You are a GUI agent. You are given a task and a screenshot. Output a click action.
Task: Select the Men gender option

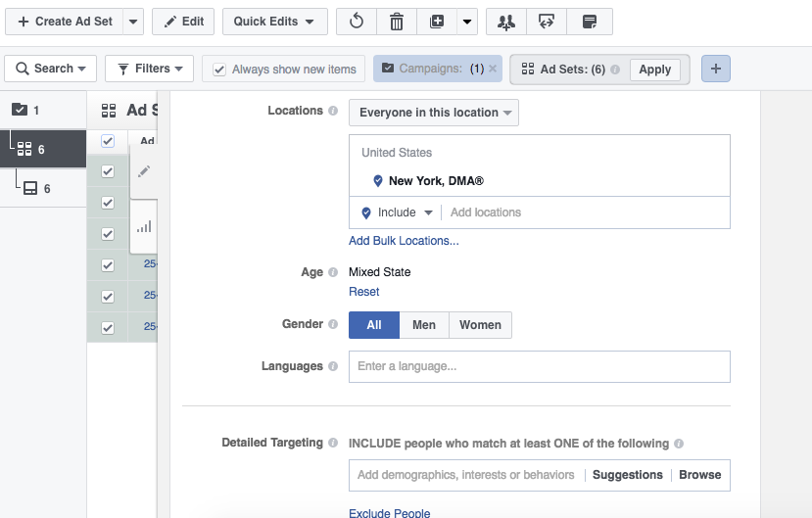pyautogui.click(x=424, y=325)
